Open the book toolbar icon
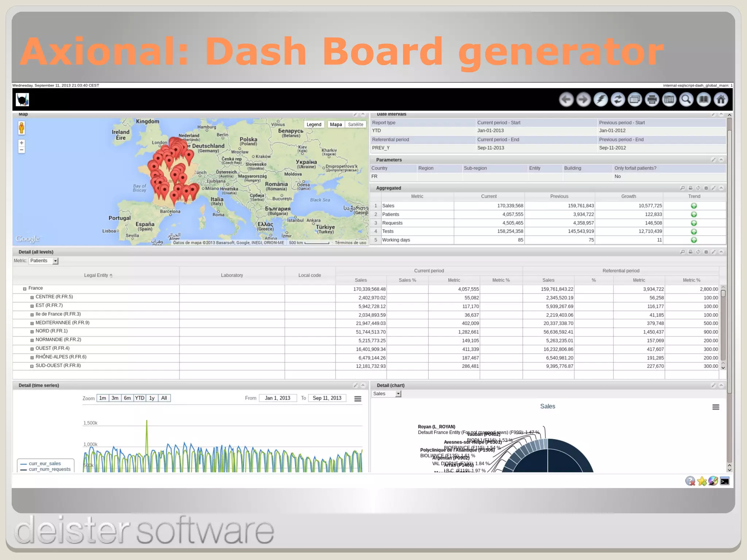 704,100
